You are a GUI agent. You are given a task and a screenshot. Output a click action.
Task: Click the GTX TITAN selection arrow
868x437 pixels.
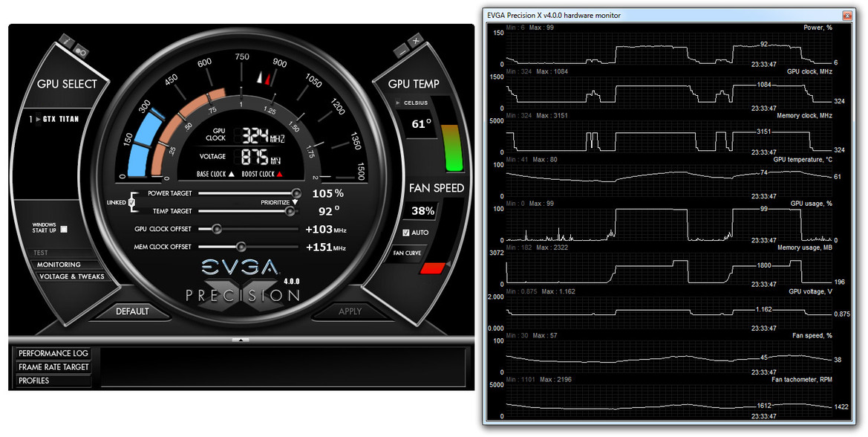click(38, 119)
